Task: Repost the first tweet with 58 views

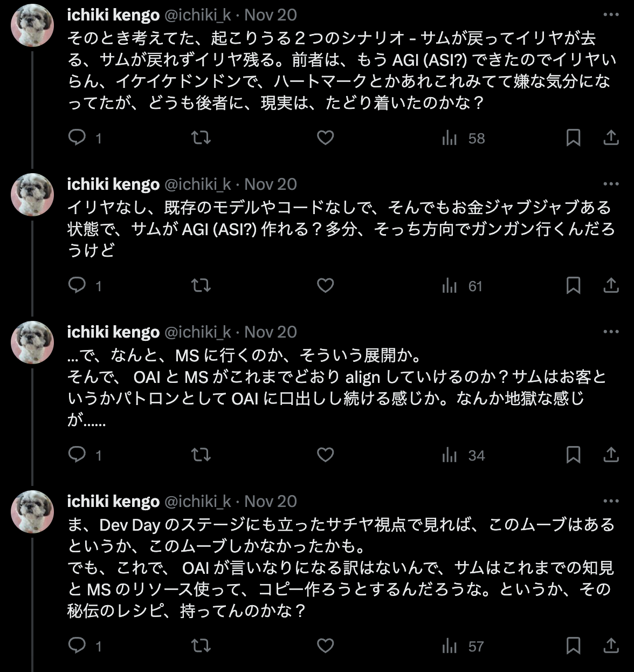Action: pyautogui.click(x=201, y=138)
